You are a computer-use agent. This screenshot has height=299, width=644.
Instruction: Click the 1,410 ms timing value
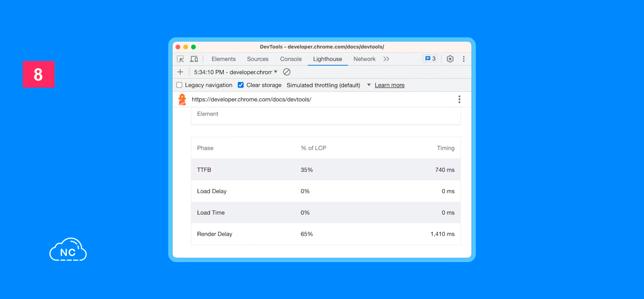[443, 234]
